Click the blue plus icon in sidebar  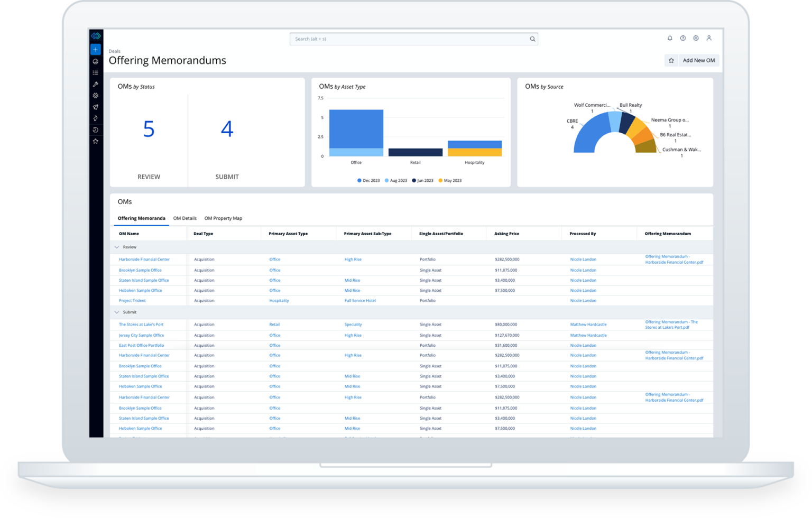tap(96, 50)
